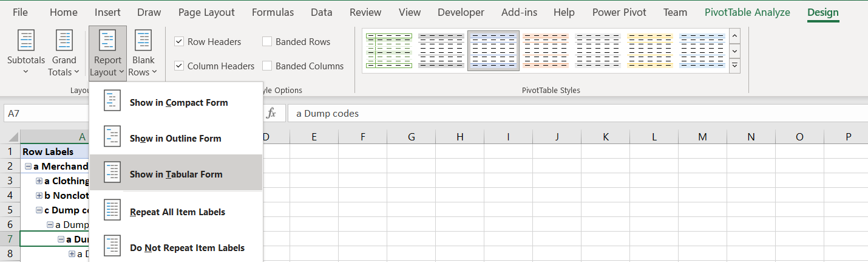The image size is (868, 262).
Task: Select the plain black-white PivotTable style
Action: (x=598, y=50)
